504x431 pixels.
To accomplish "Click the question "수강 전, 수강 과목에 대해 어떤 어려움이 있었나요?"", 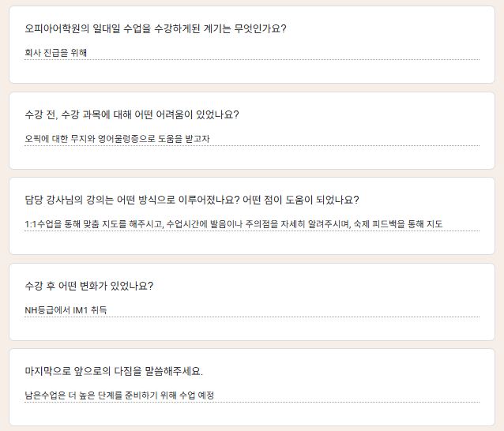I will click(132, 114).
